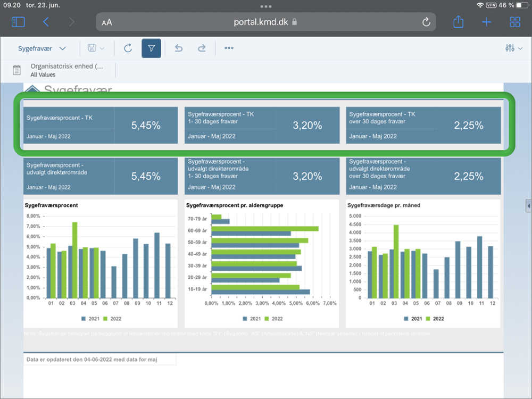Show all open tabs overview
532x399 pixels.
click(x=514, y=22)
